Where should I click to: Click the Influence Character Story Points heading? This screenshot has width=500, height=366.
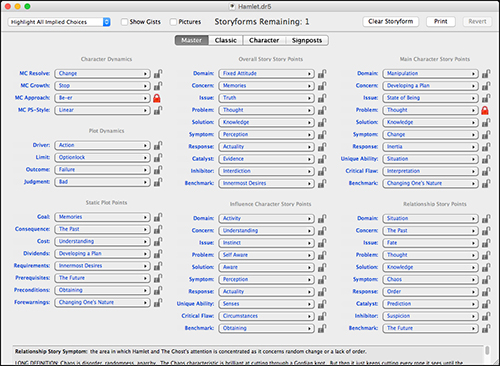coord(270,204)
